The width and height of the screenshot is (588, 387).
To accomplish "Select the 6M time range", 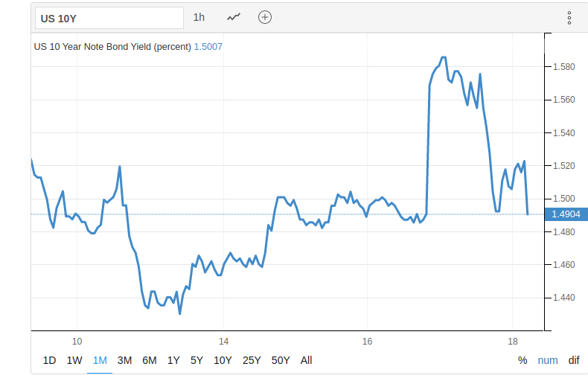I will coord(149,360).
